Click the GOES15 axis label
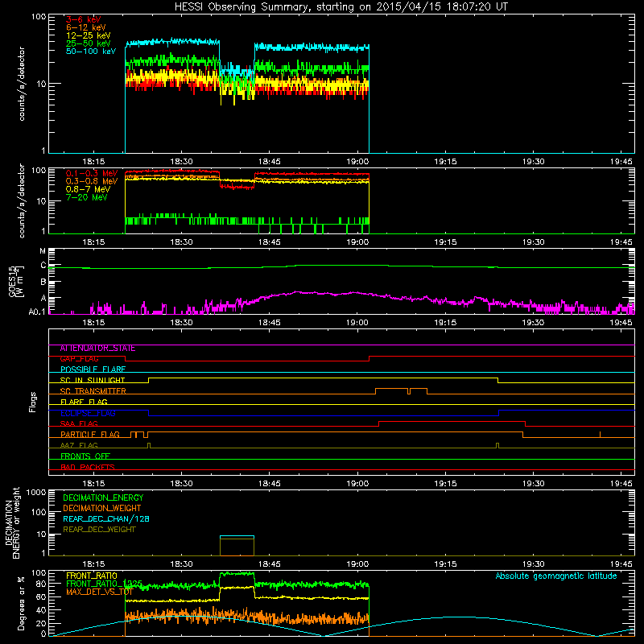This screenshot has width=644, height=644. click(13, 281)
